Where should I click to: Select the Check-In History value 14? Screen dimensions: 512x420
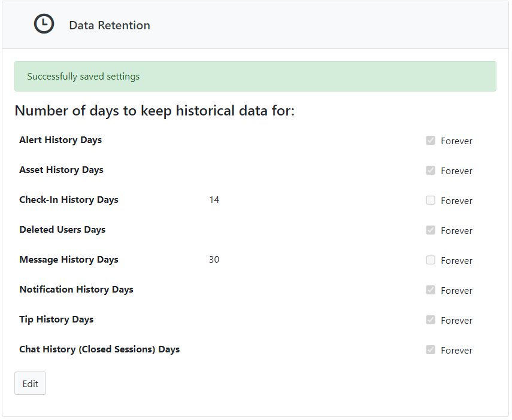[x=214, y=199]
